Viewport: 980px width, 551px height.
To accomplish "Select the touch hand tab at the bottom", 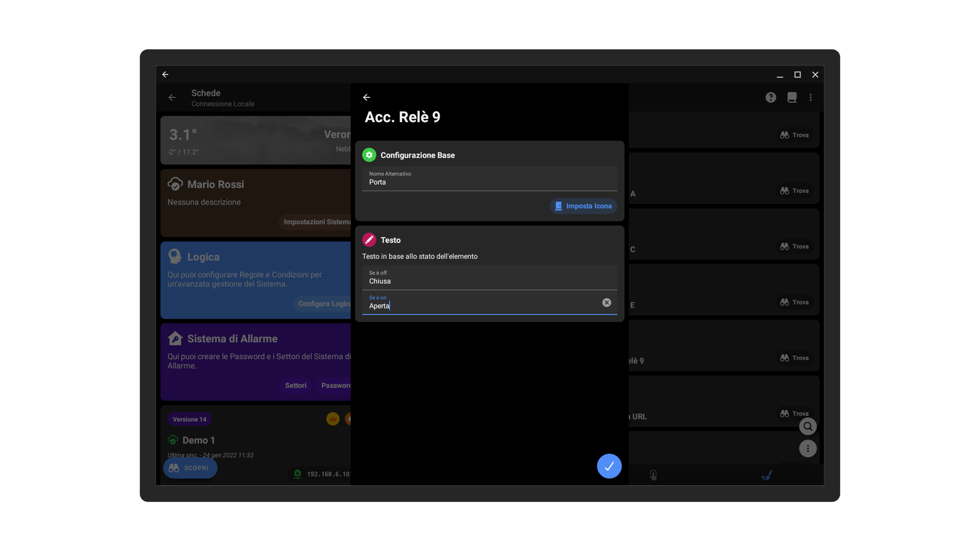I will (653, 474).
